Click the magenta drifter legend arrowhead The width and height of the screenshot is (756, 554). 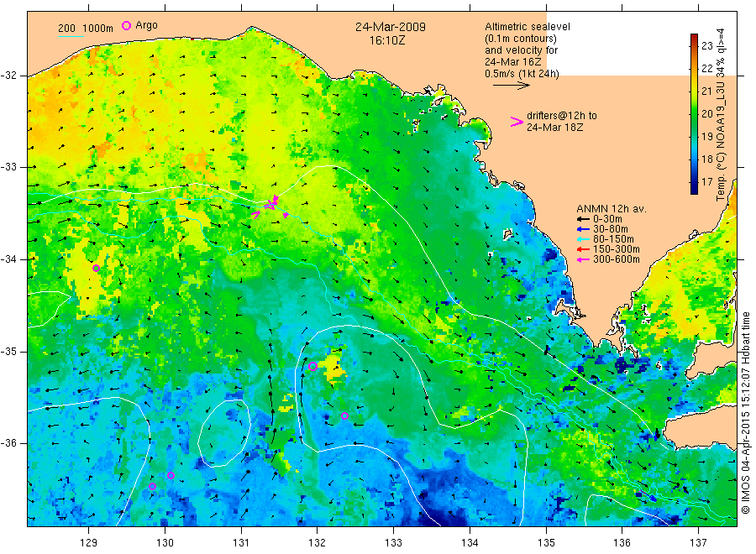[517, 122]
